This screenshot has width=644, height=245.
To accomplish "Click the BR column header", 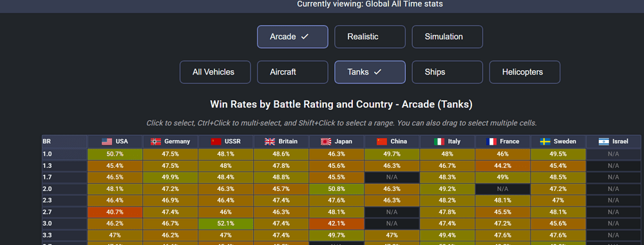I will (x=64, y=141).
